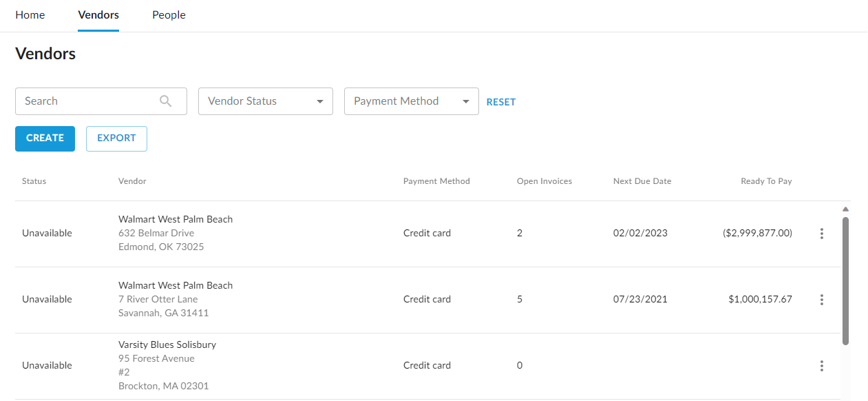This screenshot has height=401, width=868.
Task: Open the actions menu for Walmart West Palm Beach Edmond
Action: point(822,234)
